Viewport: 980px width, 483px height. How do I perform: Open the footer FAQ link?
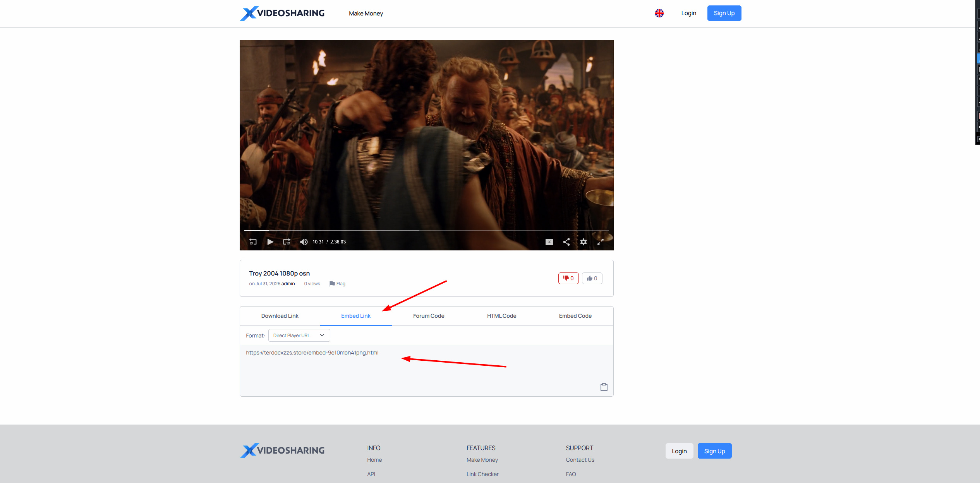click(x=571, y=474)
